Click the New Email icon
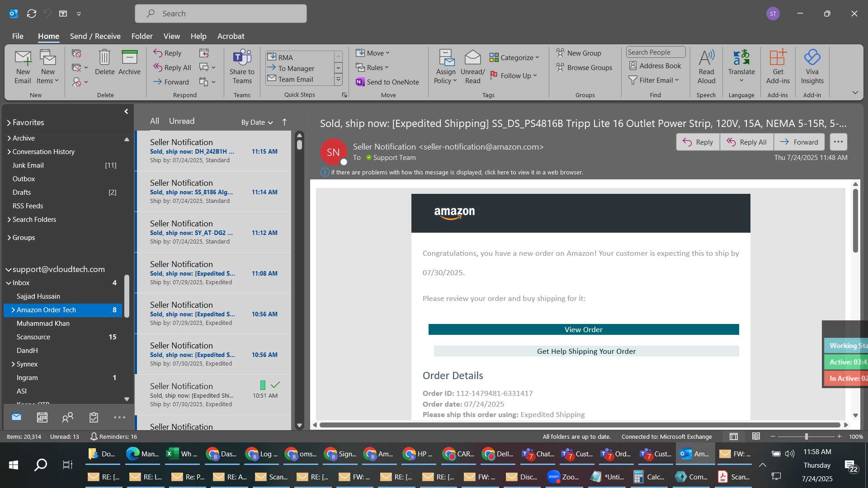The width and height of the screenshot is (868, 488). coord(23,67)
